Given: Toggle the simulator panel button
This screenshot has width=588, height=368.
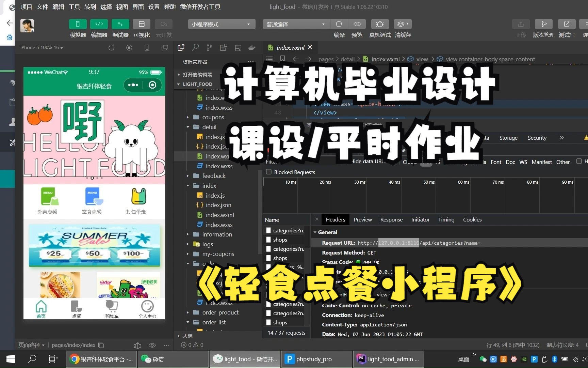Looking at the screenshot, I should coord(78,24).
